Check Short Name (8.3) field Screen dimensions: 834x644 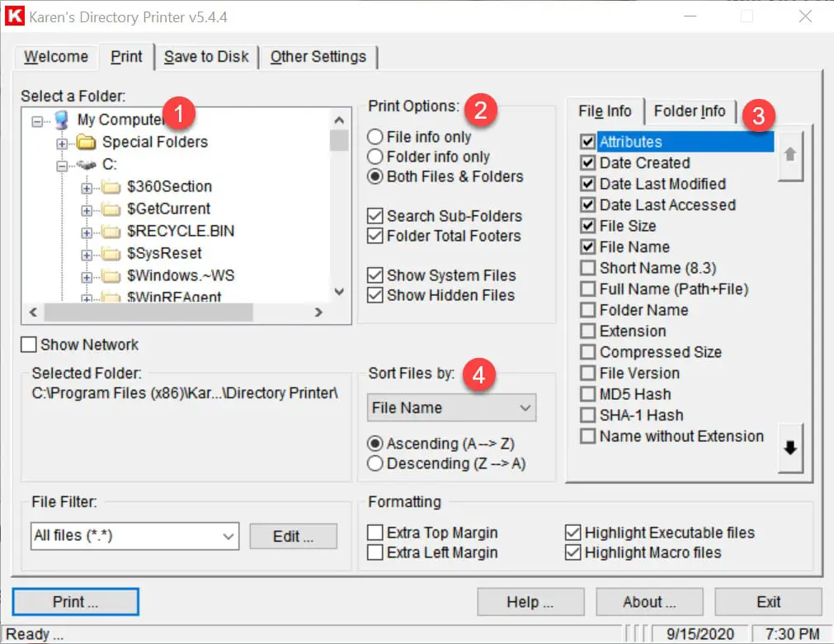click(x=587, y=268)
